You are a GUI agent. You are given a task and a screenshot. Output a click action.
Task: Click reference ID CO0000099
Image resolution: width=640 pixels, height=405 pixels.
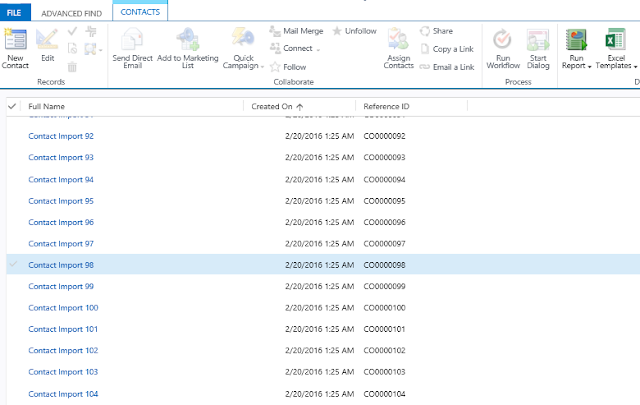384,286
